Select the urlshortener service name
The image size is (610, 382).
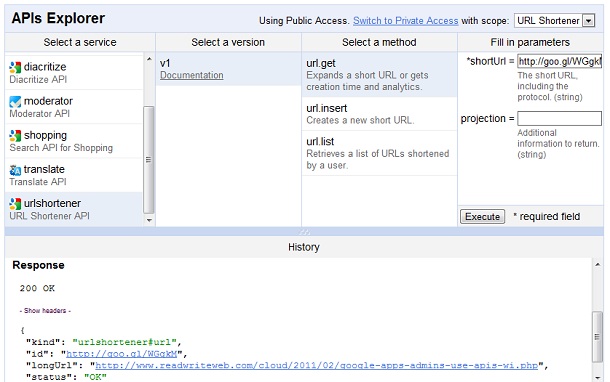(x=53, y=203)
